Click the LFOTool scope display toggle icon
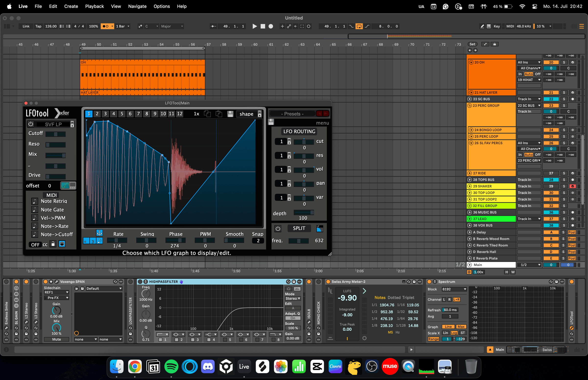 tap(68, 185)
